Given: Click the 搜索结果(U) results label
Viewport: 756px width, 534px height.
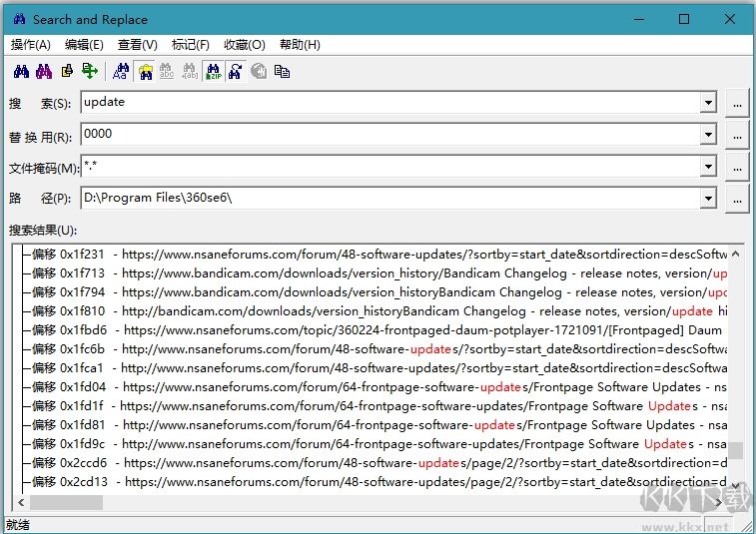Looking at the screenshot, I should [43, 231].
